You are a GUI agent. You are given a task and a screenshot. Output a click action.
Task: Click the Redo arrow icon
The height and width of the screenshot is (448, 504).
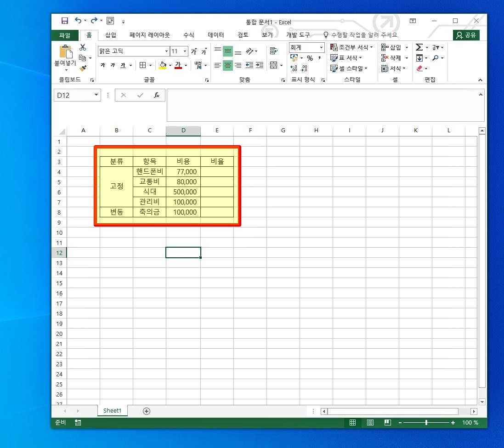pyautogui.click(x=94, y=21)
